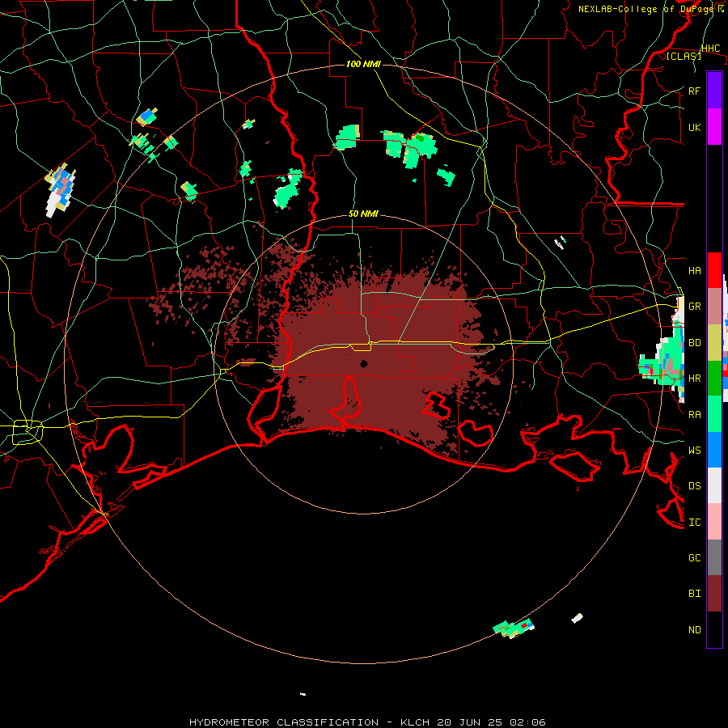Click the WS legend label
Screen dimensions: 728x728
(695, 450)
